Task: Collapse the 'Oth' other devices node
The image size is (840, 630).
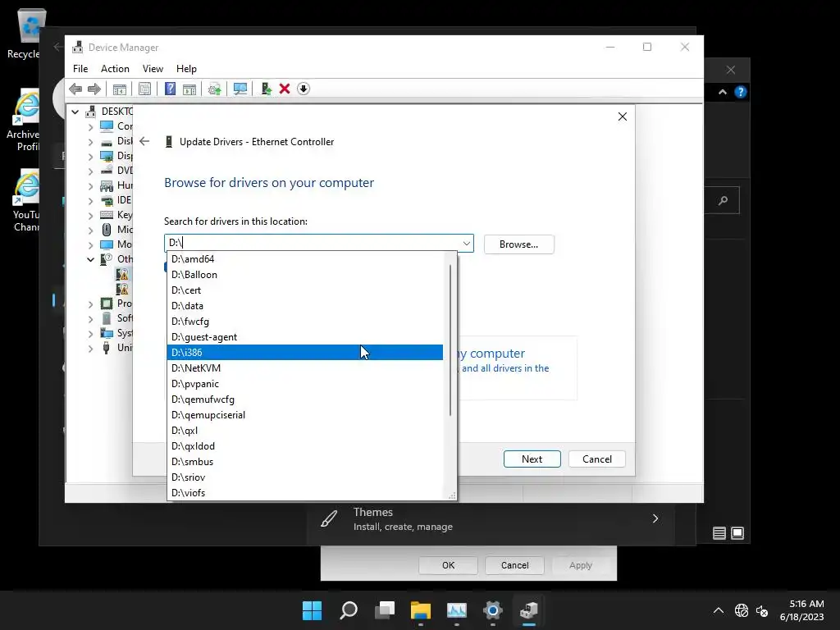Action: pyautogui.click(x=90, y=260)
